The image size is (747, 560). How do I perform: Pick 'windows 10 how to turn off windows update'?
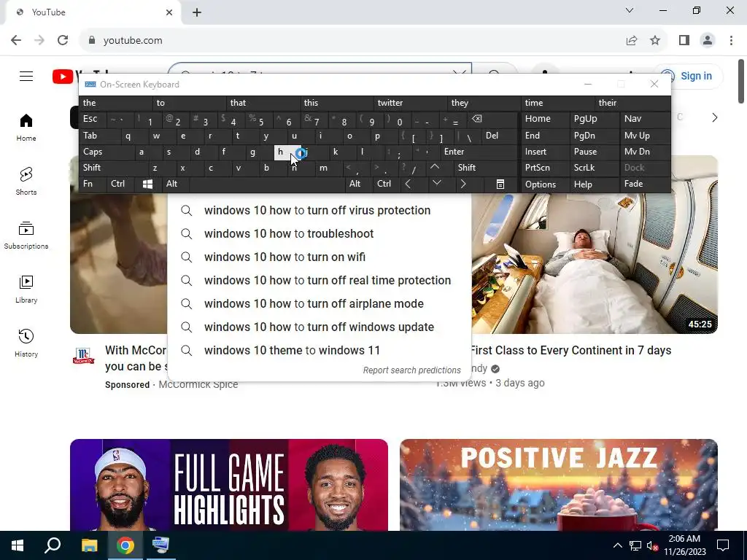pyautogui.click(x=320, y=327)
